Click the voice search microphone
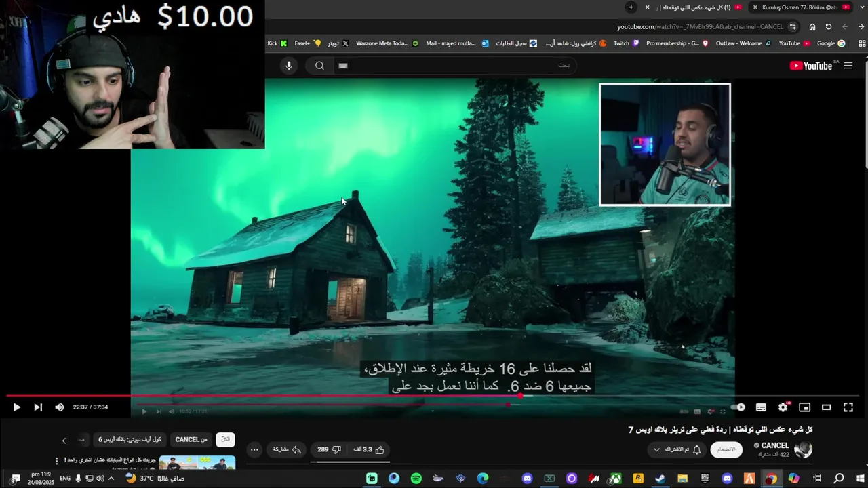The image size is (868, 488). [x=289, y=66]
